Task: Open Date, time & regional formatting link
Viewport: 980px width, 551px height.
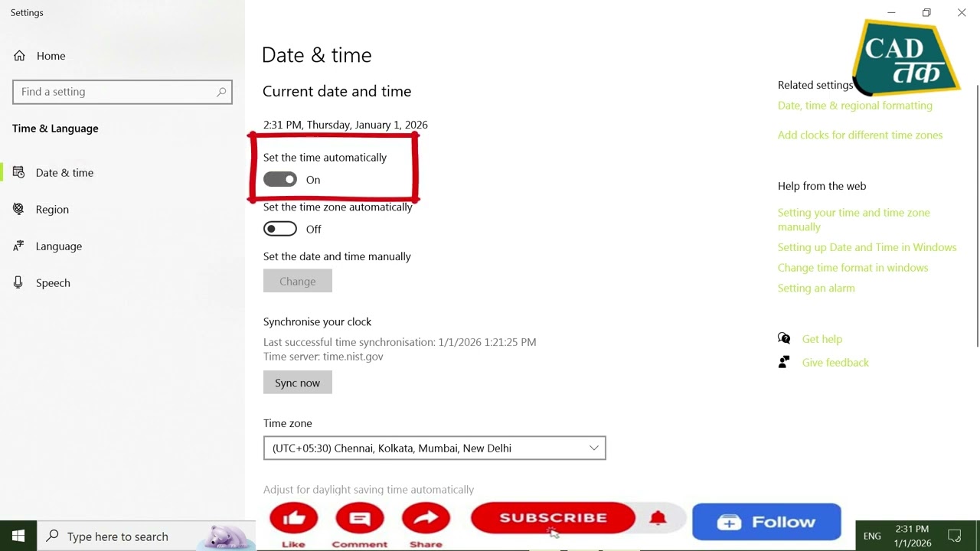Action: pyautogui.click(x=855, y=106)
